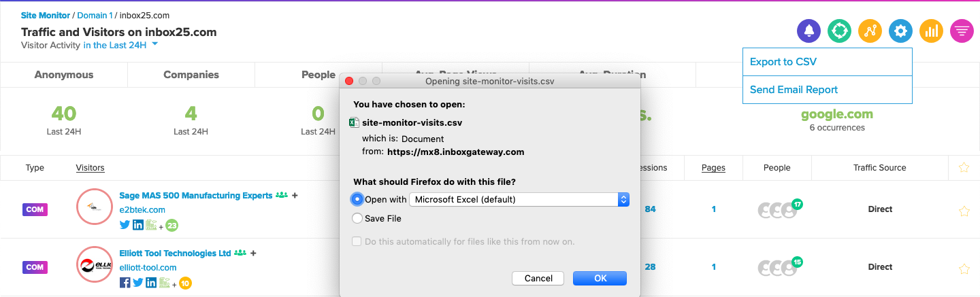
Task: Open the yellow line-graph icon
Action: click(x=870, y=31)
